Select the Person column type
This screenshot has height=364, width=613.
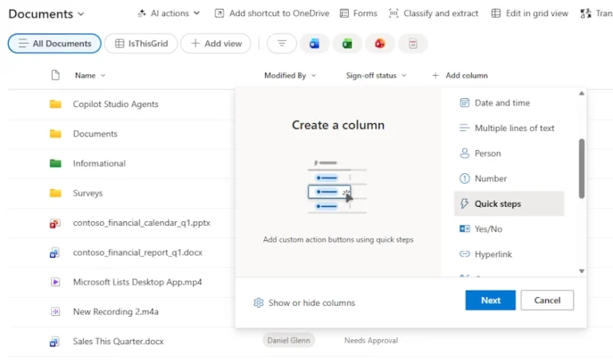tap(488, 153)
